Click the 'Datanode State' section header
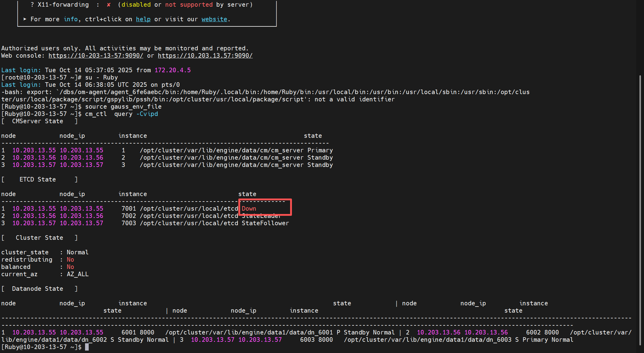The width and height of the screenshot is (644, 353). 37,289
